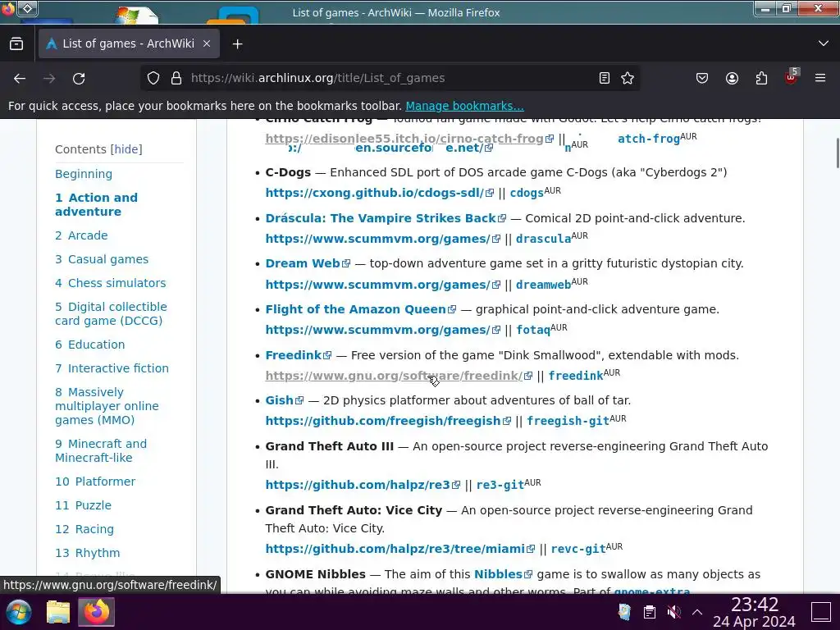Click Manage bookmarks link
Screen dimensions: 840x630
[x=464, y=106]
